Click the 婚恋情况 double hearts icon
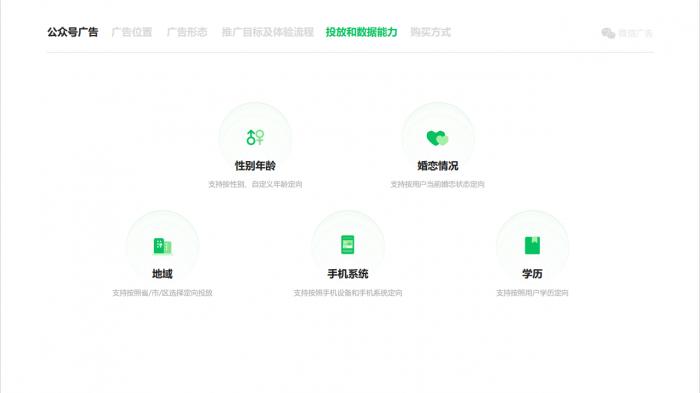700x393 pixels. tap(438, 138)
